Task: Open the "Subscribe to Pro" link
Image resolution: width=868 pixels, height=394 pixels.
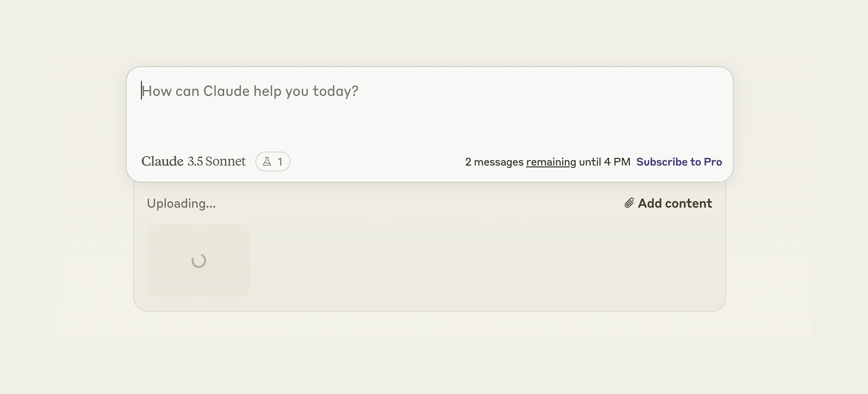Action: 679,162
